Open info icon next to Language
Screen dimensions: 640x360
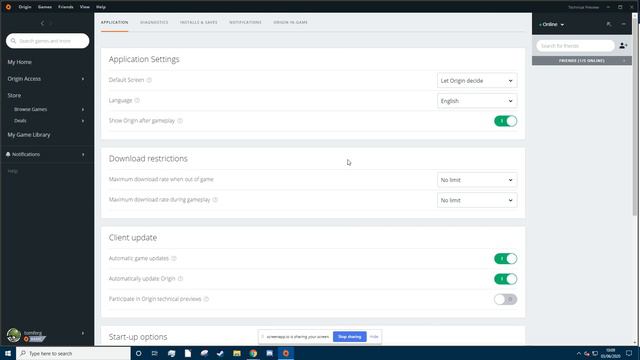(x=137, y=100)
